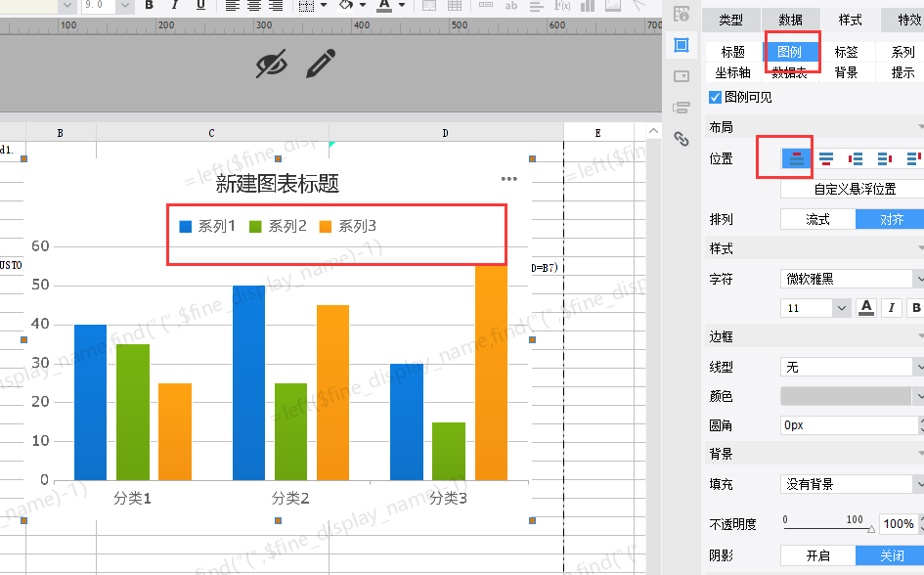The width and height of the screenshot is (924, 575).
Task: Click the hidden eye icon above the sheet
Action: (x=272, y=63)
